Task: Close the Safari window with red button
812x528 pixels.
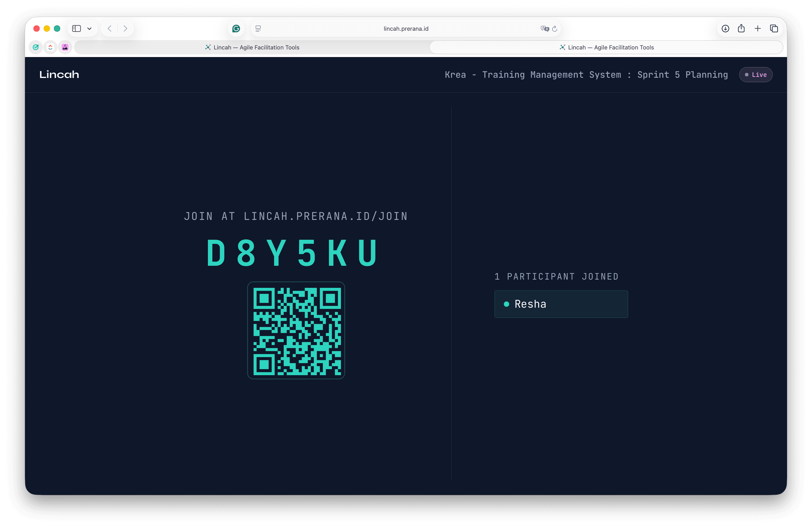Action: (37, 29)
